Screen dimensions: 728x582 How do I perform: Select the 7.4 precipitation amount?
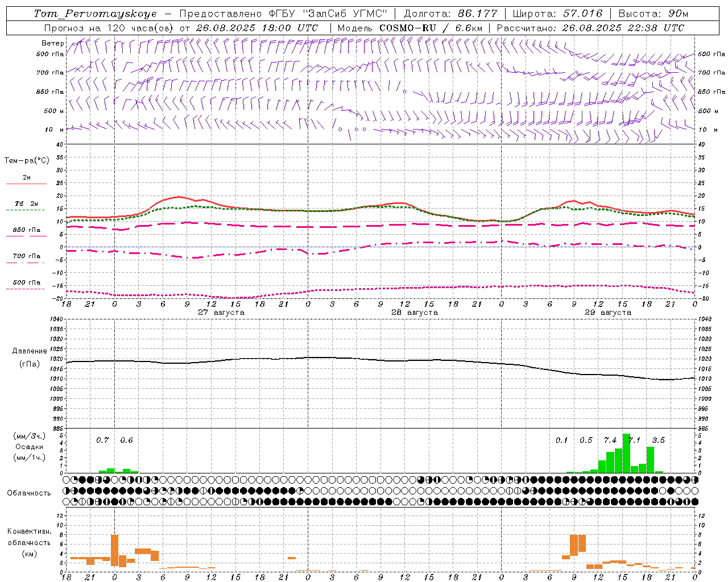pyautogui.click(x=610, y=440)
